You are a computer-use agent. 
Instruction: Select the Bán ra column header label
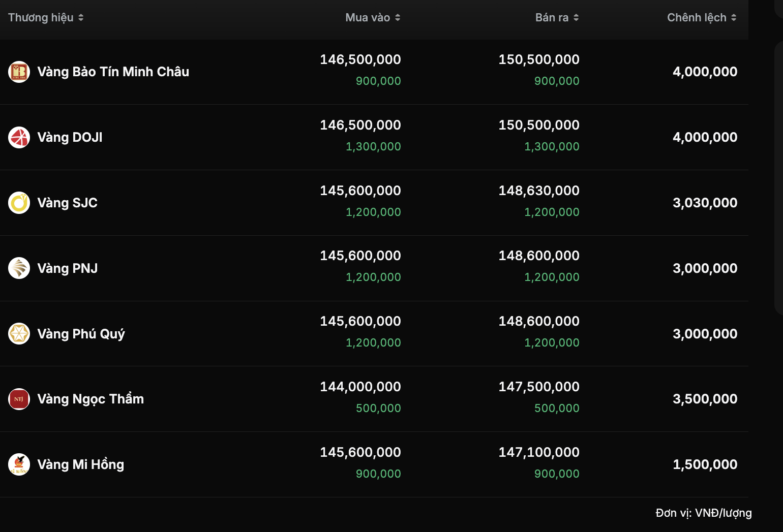tap(552, 18)
